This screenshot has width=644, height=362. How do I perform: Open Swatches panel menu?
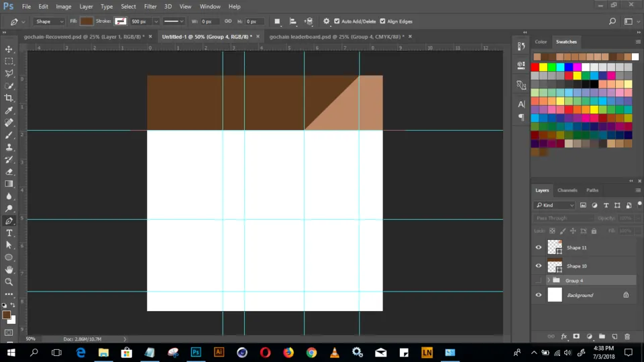[x=638, y=42]
